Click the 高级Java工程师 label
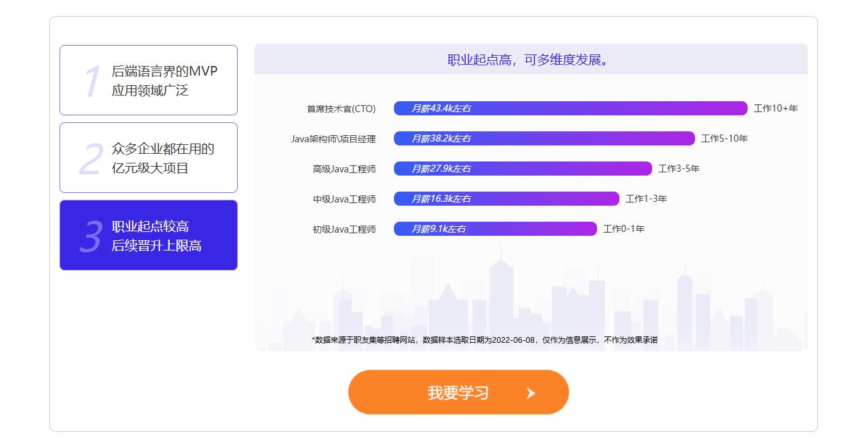This screenshot has width=868, height=437. tap(344, 169)
